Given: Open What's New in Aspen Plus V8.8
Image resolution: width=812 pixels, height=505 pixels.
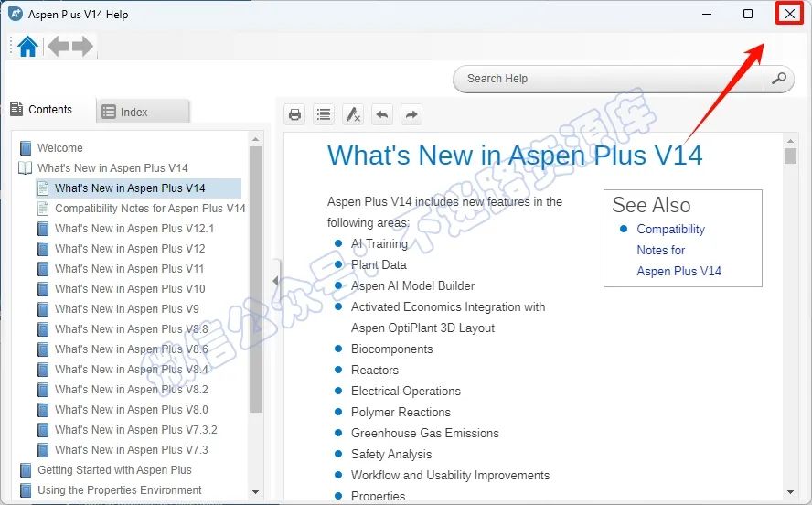Looking at the screenshot, I should (x=132, y=329).
